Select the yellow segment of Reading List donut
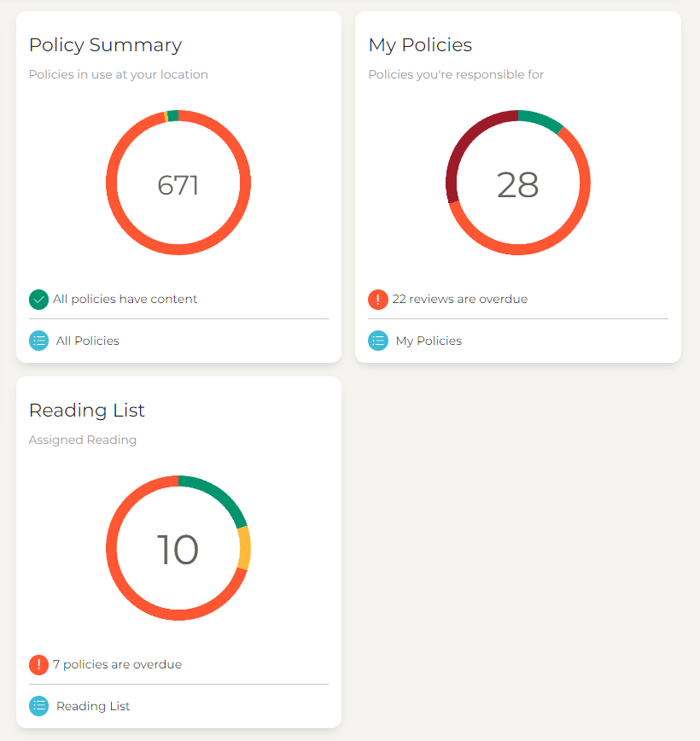The width and height of the screenshot is (700, 741). coord(245,548)
